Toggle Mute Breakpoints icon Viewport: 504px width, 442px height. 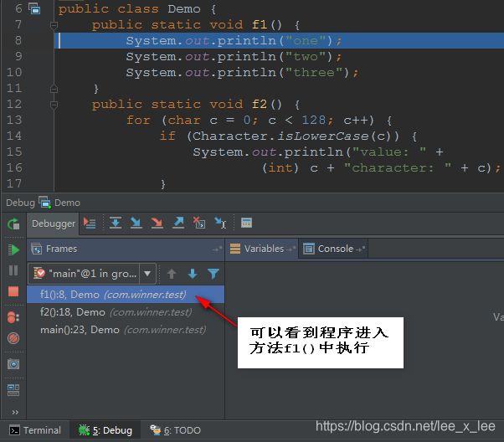coord(13,338)
